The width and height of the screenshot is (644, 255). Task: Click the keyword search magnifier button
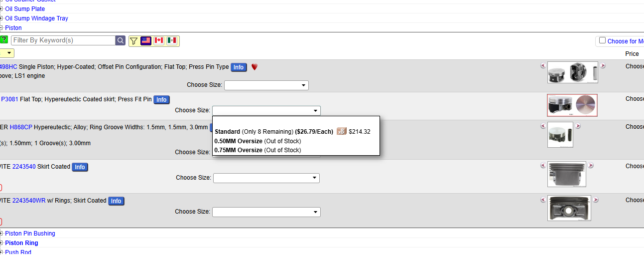point(120,40)
